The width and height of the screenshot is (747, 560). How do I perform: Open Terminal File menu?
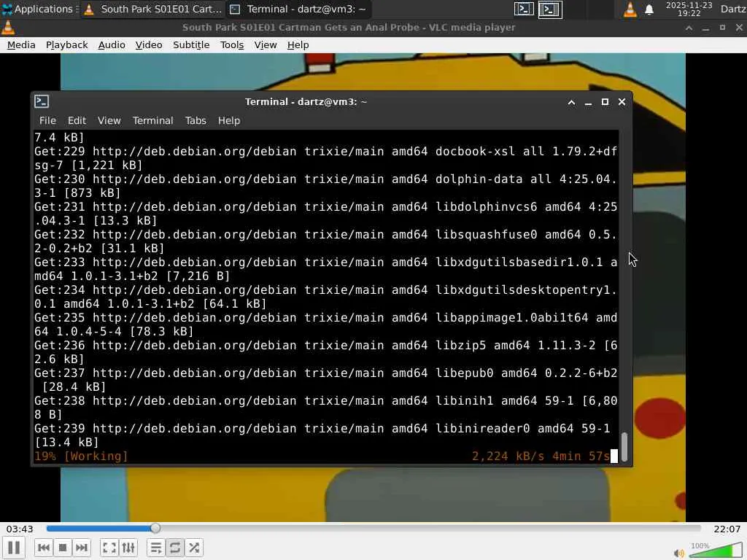tap(47, 120)
